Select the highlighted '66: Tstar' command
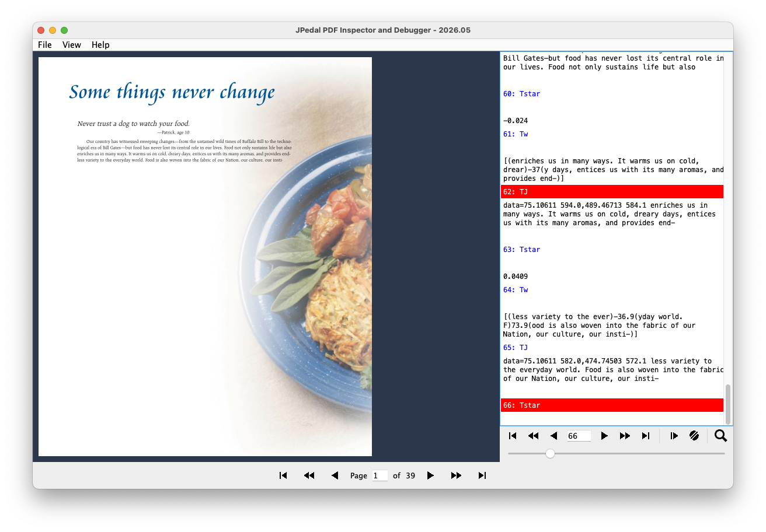The image size is (766, 532). (612, 405)
